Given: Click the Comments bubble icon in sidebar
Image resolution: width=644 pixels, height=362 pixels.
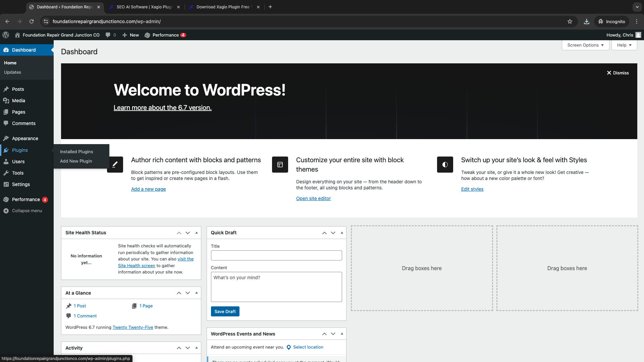Looking at the screenshot, I should (6, 123).
